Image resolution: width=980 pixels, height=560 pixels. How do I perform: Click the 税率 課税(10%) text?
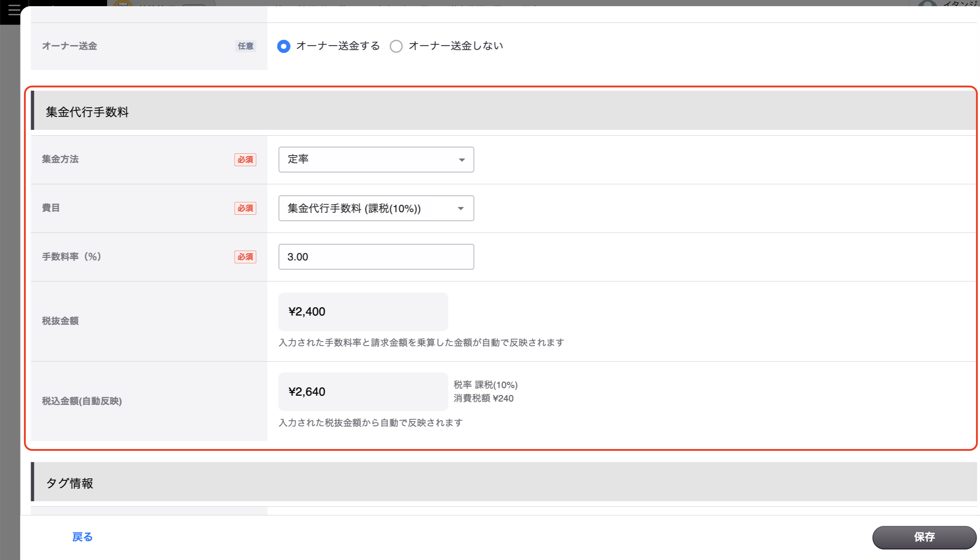click(485, 385)
